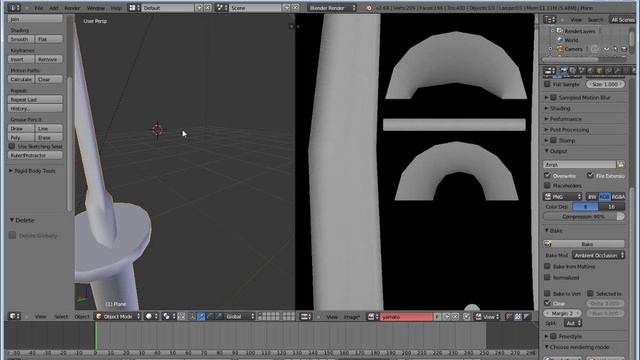Viewport: 640px width, 360px height.
Task: Browse images with icon left of yamato
Action: pyautogui.click(x=372, y=317)
